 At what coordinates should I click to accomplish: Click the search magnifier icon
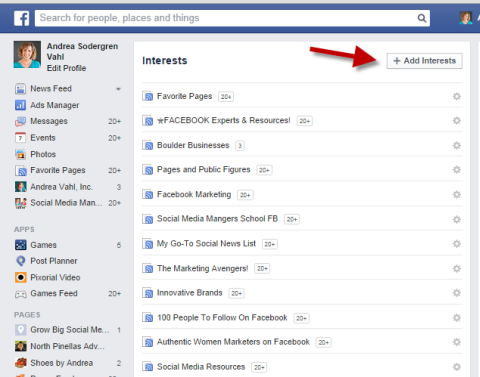[x=422, y=18]
